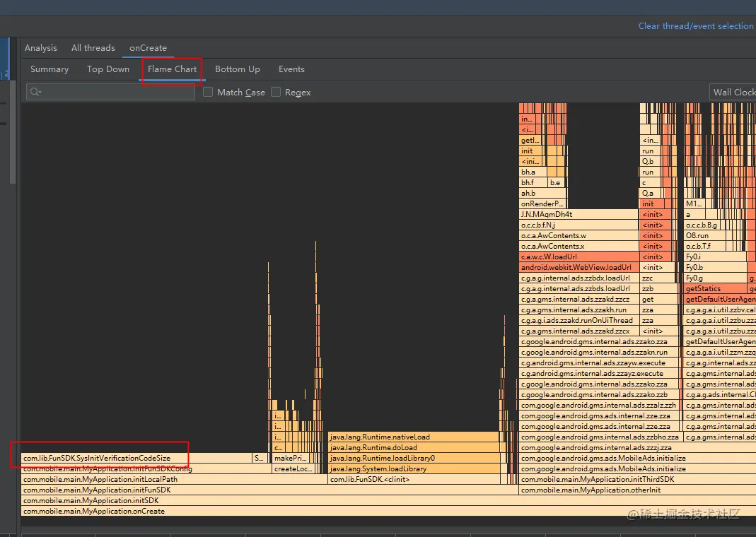This screenshot has width=756, height=537.
Task: Select MyApplication.initThirdSDK frame
Action: 637,479
